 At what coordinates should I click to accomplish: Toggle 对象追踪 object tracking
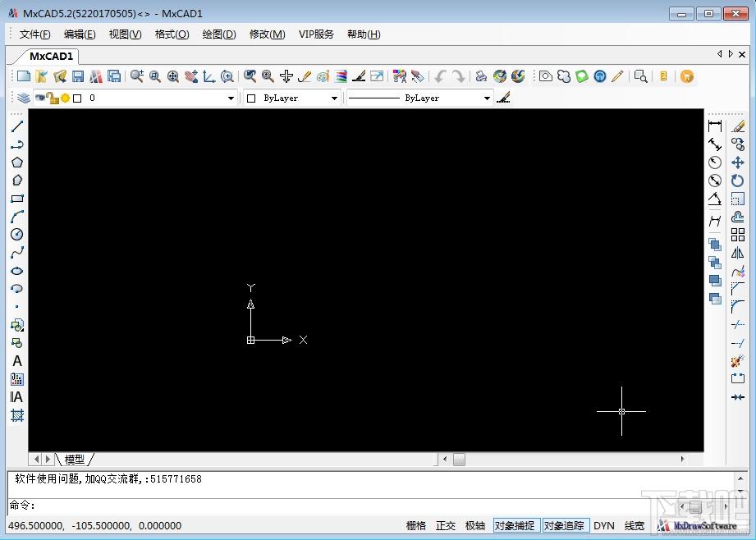click(x=566, y=525)
